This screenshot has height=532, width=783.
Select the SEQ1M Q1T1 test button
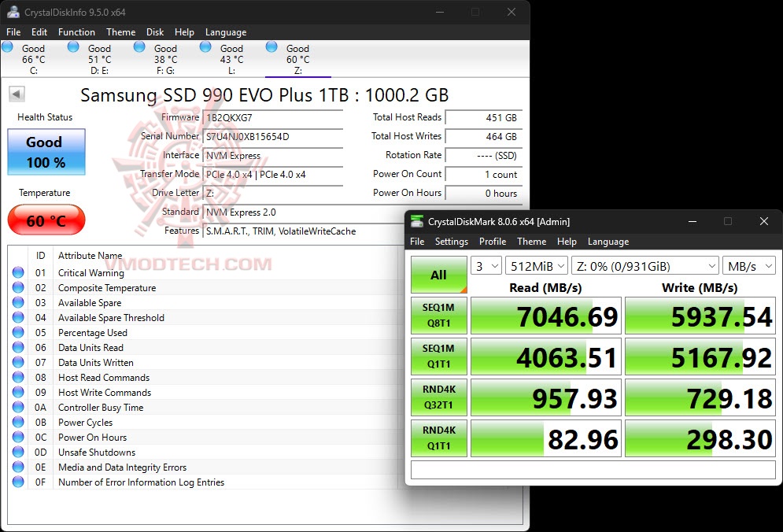tap(438, 356)
